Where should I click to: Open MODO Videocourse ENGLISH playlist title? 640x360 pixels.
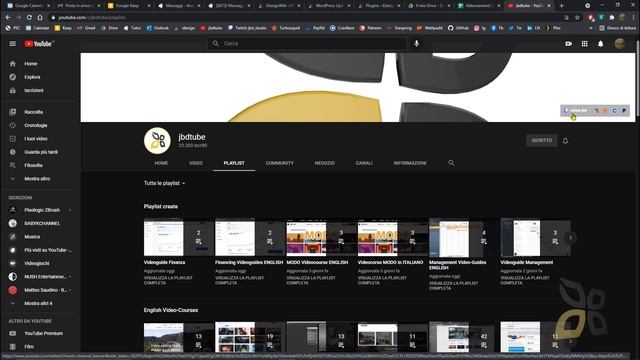(x=317, y=262)
